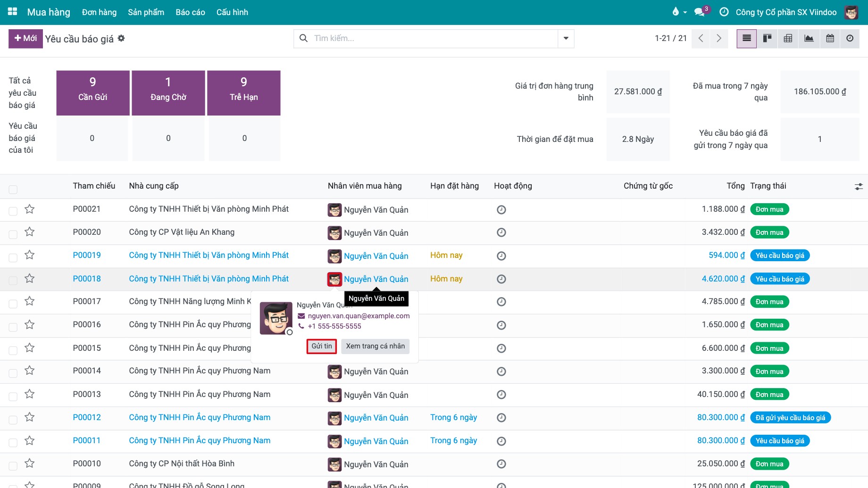Image resolution: width=868 pixels, height=488 pixels.
Task: Open the Đơn hàng menu
Action: [x=99, y=12]
